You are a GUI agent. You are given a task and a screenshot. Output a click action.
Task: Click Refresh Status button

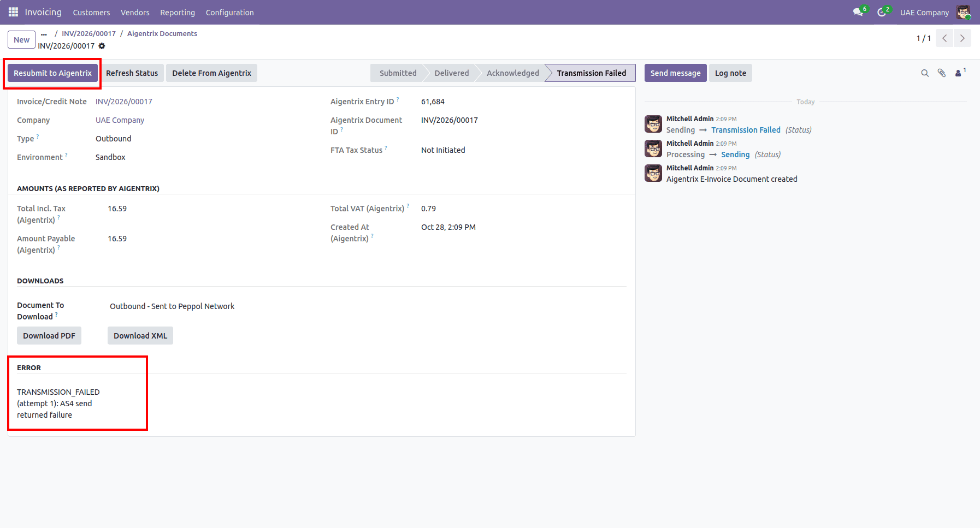132,73
